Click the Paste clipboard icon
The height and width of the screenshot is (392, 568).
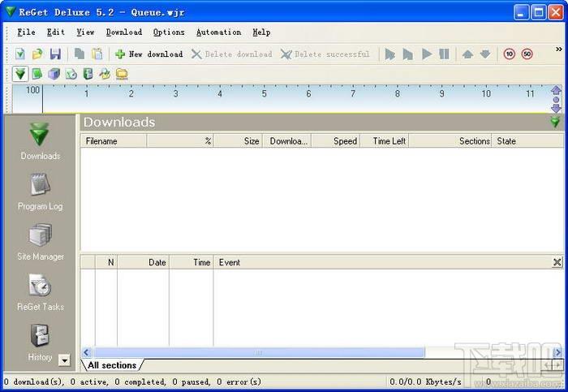(x=97, y=54)
